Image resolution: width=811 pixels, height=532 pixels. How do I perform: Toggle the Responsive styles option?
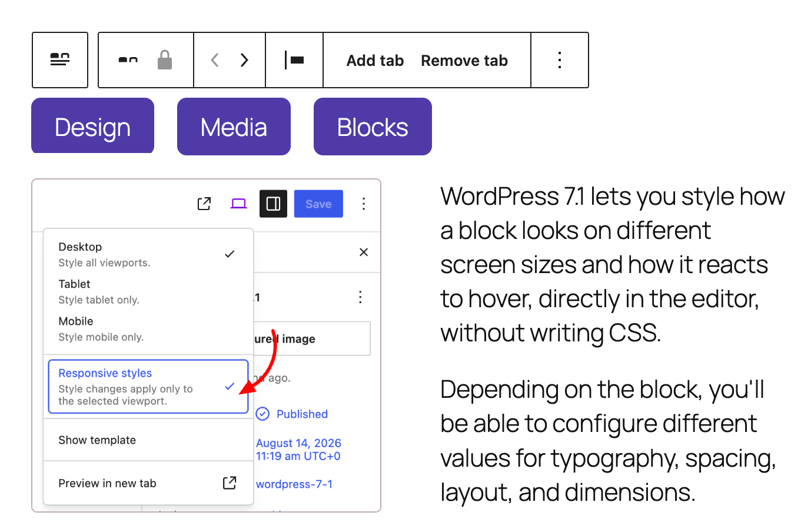pos(148,387)
